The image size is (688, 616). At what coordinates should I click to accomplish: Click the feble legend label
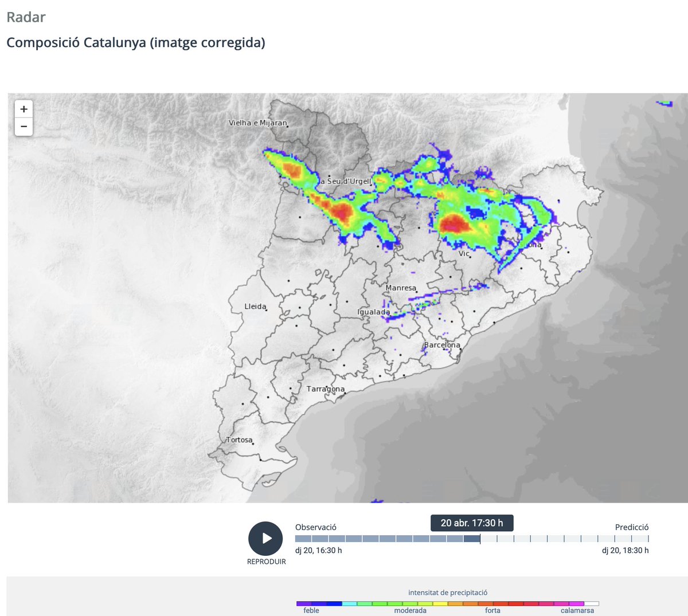[x=311, y=611]
